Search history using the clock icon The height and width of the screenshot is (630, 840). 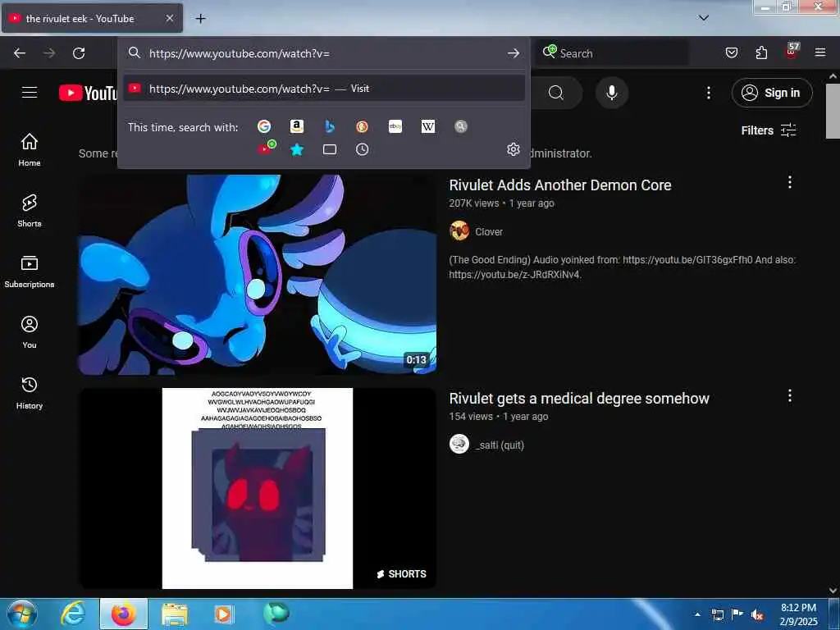click(x=362, y=149)
